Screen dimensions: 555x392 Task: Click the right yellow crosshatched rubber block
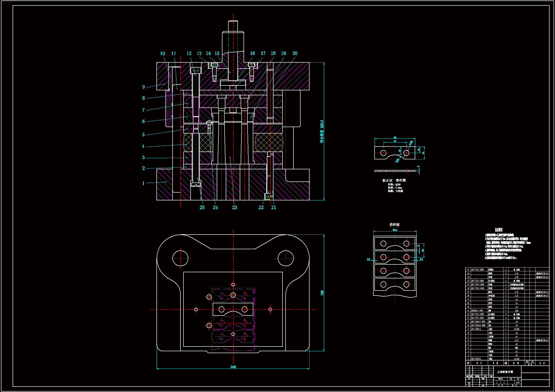(269, 143)
